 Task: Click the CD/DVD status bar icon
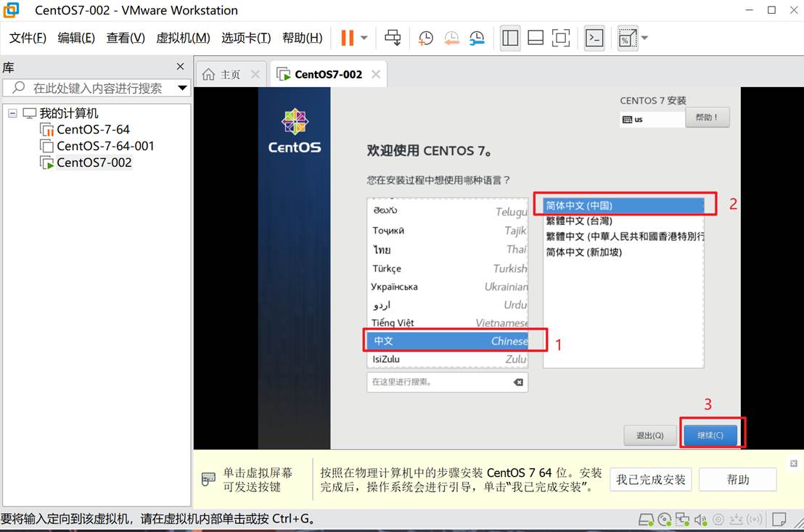click(x=665, y=520)
